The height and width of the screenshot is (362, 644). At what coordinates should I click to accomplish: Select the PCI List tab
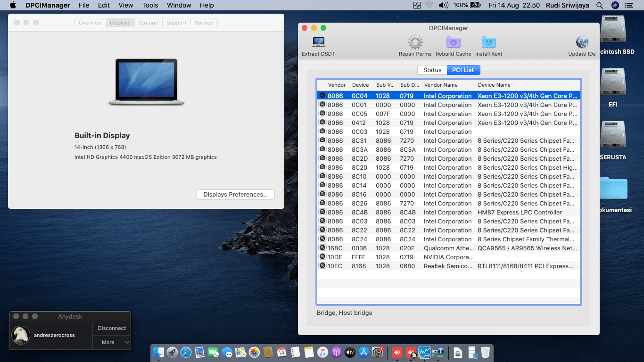pos(463,70)
